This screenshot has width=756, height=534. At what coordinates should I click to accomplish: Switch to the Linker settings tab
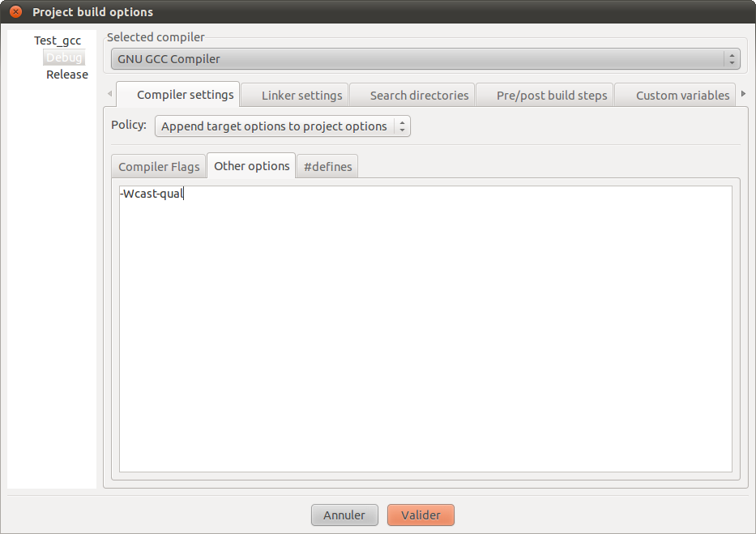295,95
